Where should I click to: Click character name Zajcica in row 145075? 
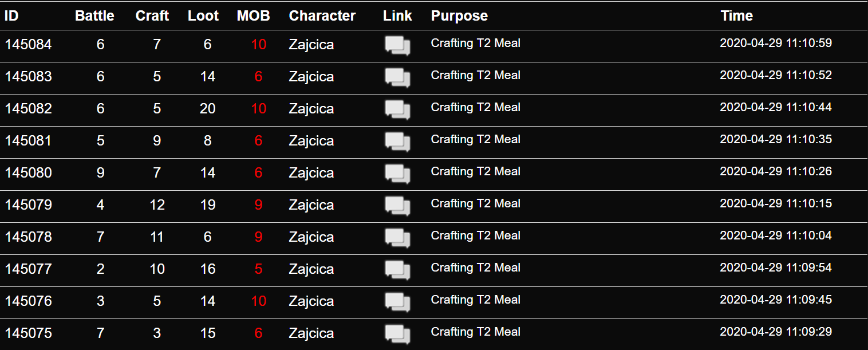click(311, 333)
